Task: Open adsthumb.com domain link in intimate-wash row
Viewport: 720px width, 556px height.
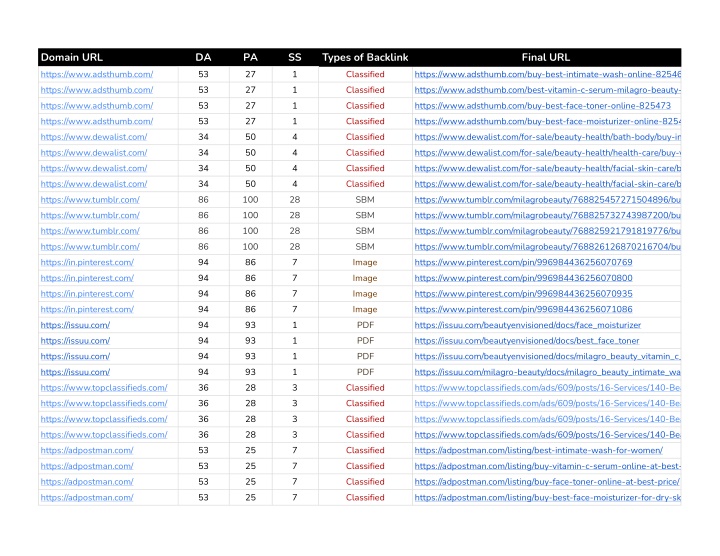Action: pos(96,74)
